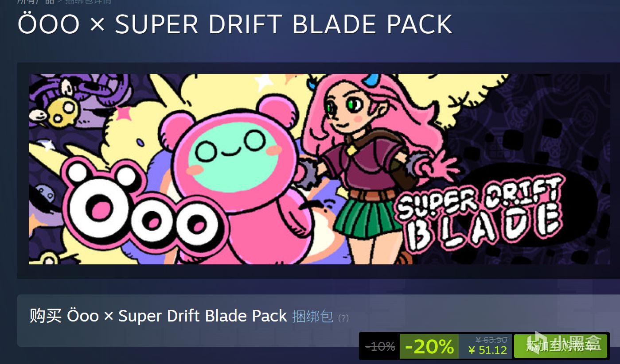This screenshot has height=364, width=620.
Task: Select 捆绑包详情 in the breadcrumb trail
Action: [x=88, y=1]
